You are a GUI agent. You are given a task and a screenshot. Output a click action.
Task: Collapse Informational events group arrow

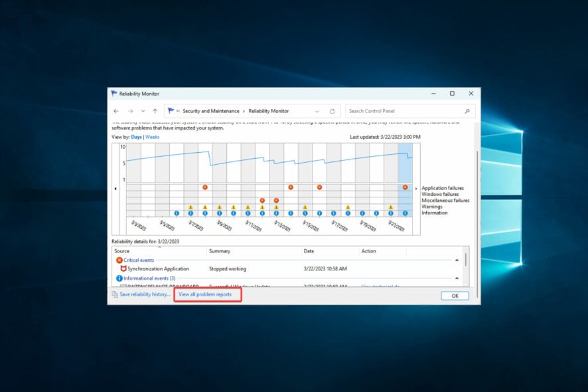pos(457,278)
